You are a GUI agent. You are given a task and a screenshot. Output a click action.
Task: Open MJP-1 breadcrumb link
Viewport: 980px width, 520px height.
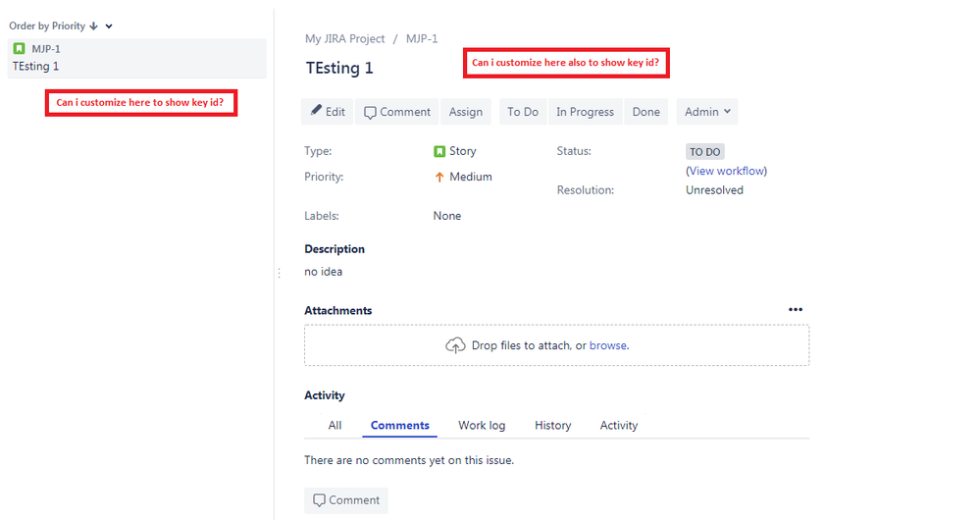tap(422, 38)
